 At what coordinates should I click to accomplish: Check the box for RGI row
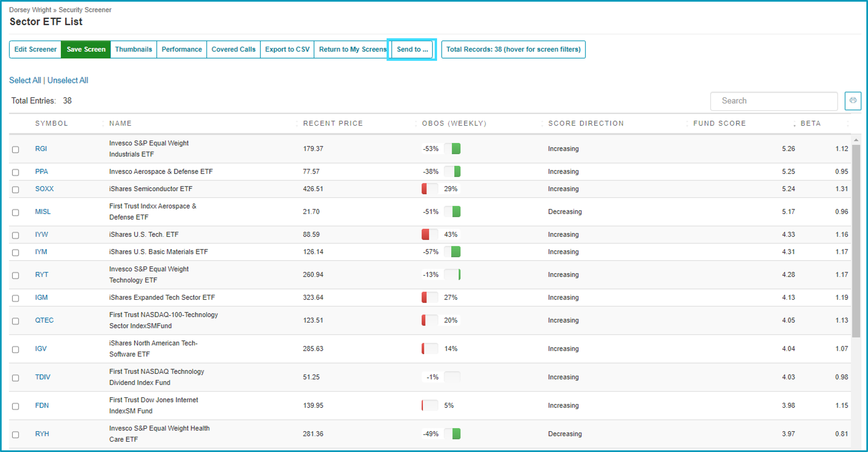(x=15, y=149)
